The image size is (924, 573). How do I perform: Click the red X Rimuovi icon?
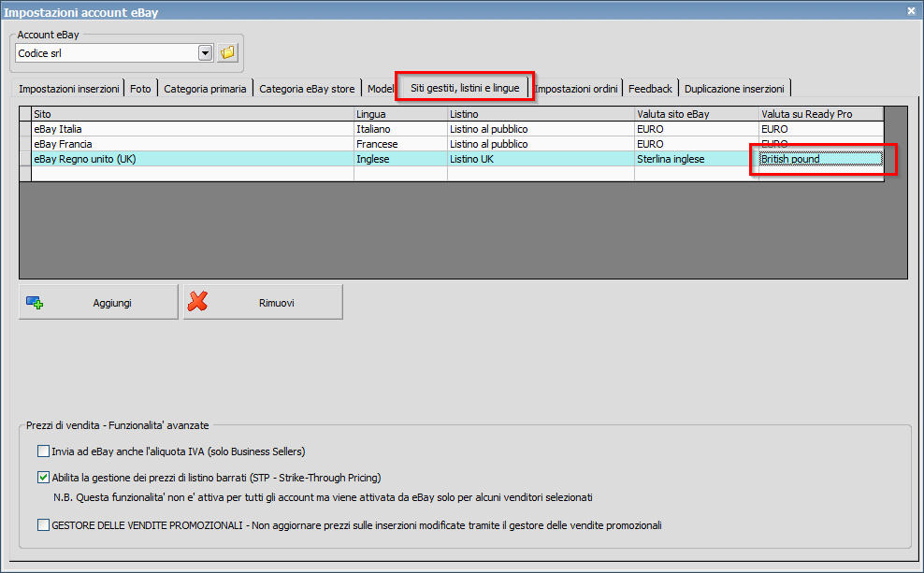[x=197, y=302]
